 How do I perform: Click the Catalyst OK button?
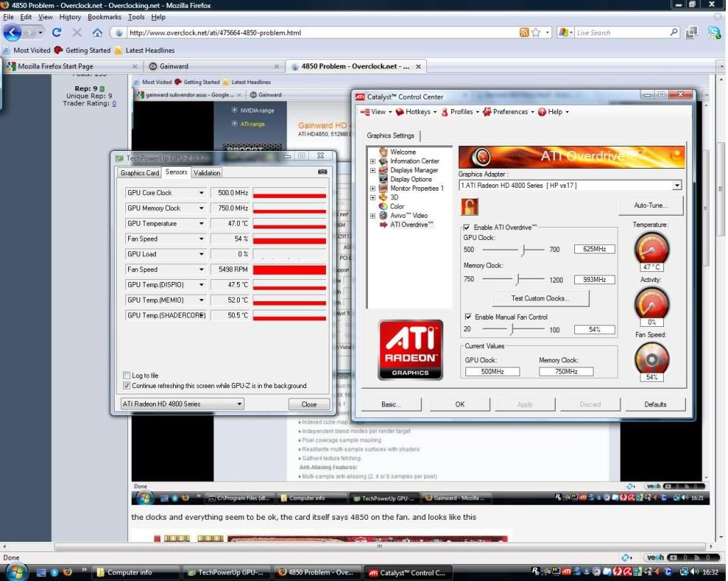[460, 404]
